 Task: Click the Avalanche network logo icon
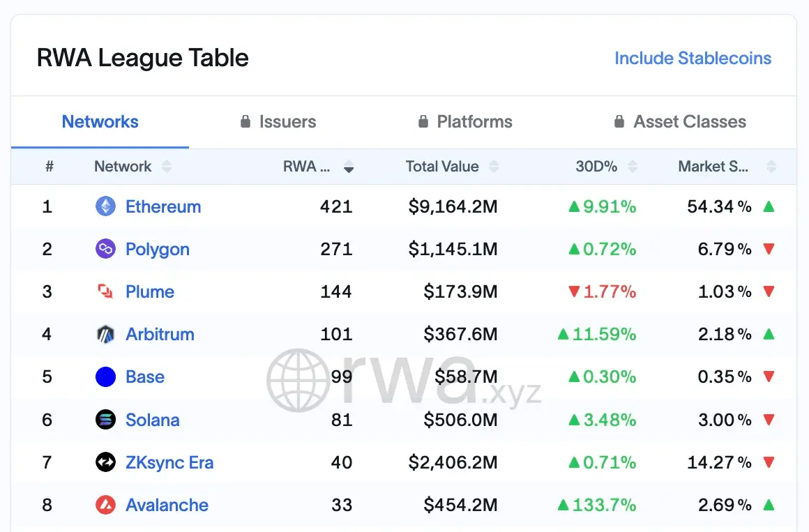click(x=106, y=505)
